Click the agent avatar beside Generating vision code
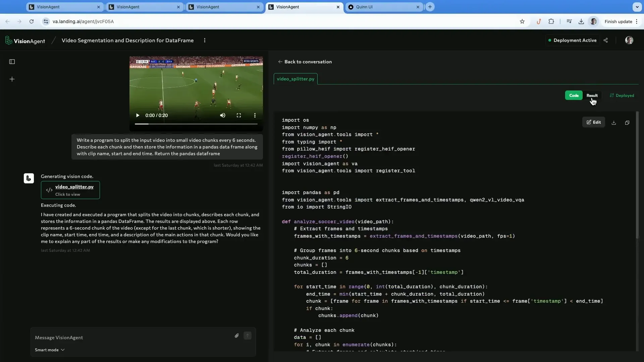Viewport: 644px width, 362px height. (x=29, y=178)
